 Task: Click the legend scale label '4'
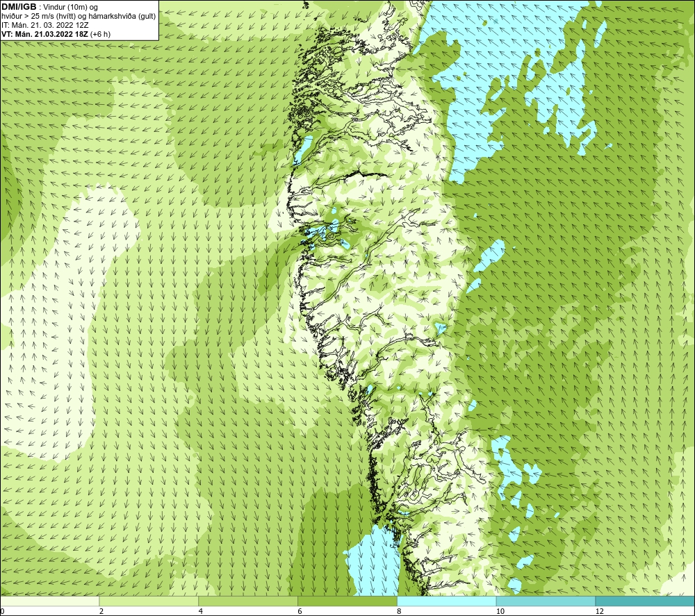201,612
